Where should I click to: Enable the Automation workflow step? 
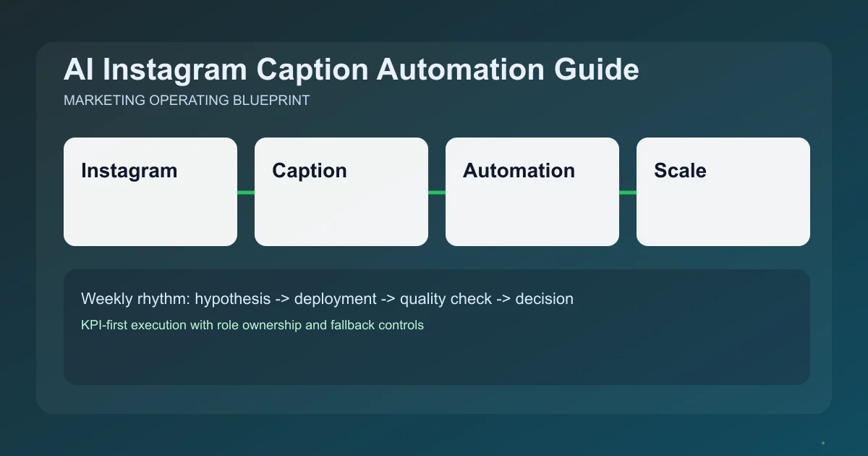click(532, 191)
